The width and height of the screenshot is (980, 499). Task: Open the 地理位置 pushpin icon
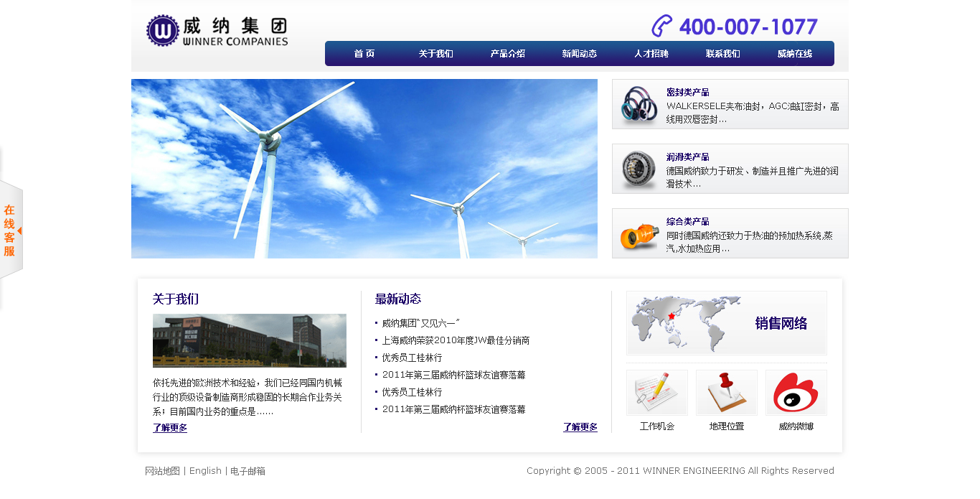click(x=726, y=393)
